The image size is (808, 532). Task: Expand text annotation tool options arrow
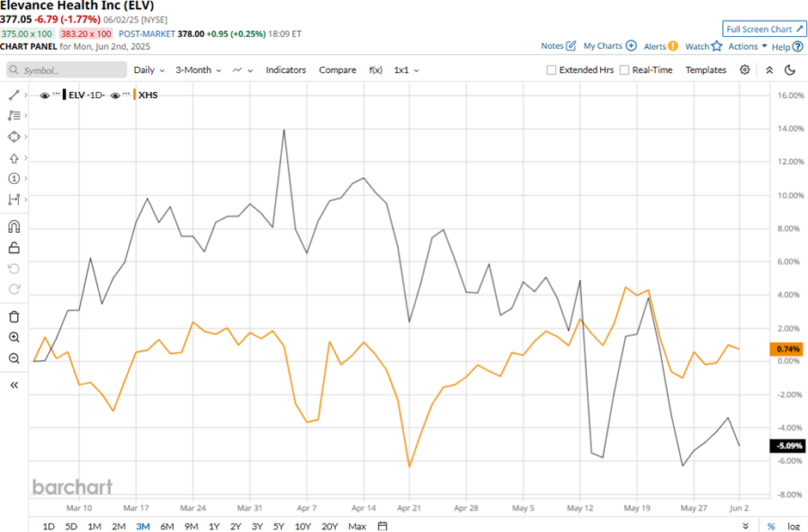point(26,115)
